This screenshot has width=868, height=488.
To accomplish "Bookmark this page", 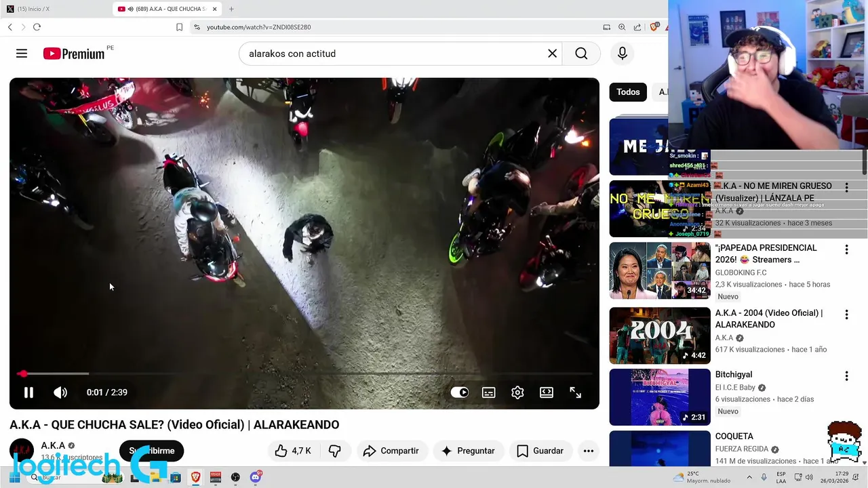I will pyautogui.click(x=179, y=27).
